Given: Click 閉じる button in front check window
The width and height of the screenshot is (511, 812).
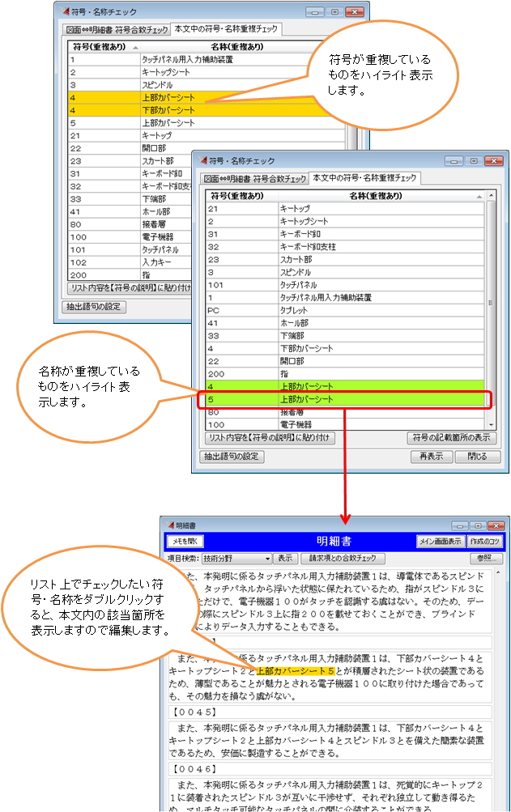Looking at the screenshot, I should (x=477, y=457).
